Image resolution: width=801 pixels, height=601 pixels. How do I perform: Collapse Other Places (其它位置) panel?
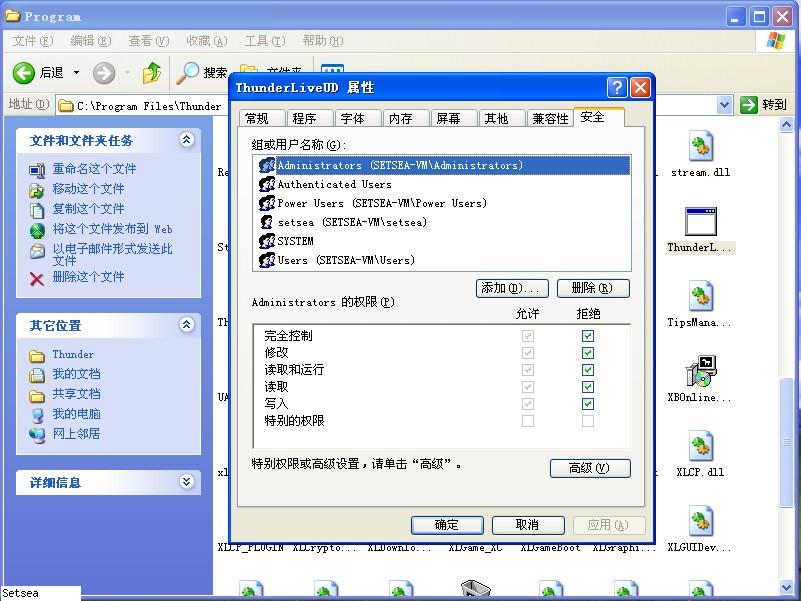(186, 325)
